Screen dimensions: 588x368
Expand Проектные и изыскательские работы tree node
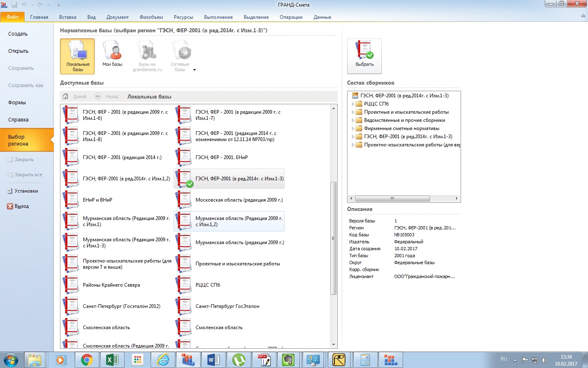tap(353, 112)
